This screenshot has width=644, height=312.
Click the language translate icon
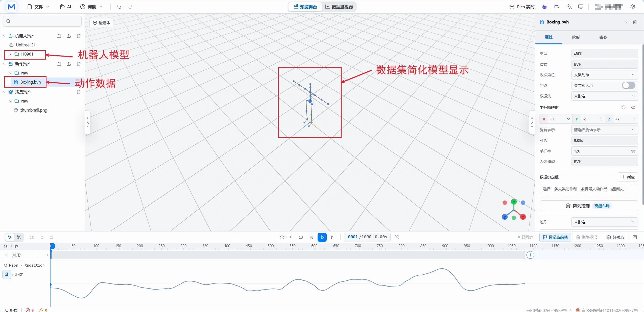pos(569,7)
